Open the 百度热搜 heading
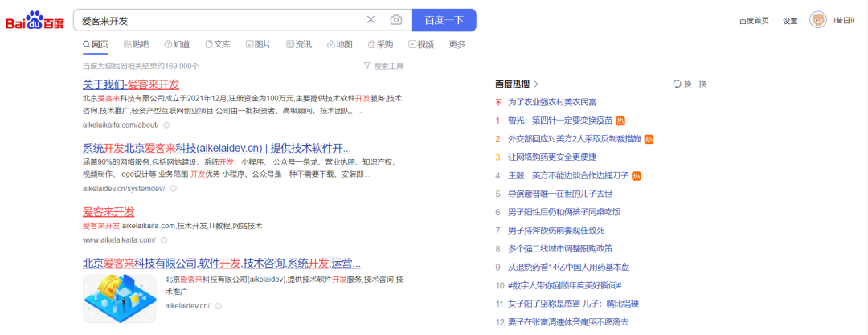Screen dimensions: 868x335 tap(512, 84)
